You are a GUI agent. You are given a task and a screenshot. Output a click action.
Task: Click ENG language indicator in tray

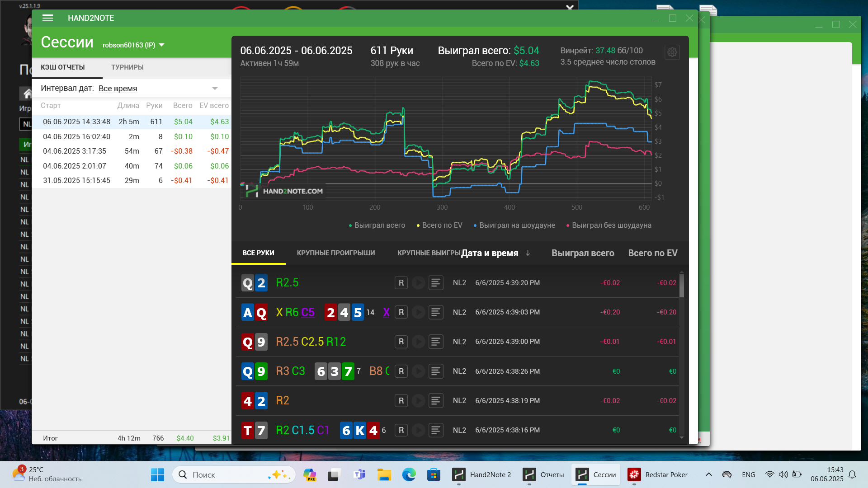click(x=748, y=474)
